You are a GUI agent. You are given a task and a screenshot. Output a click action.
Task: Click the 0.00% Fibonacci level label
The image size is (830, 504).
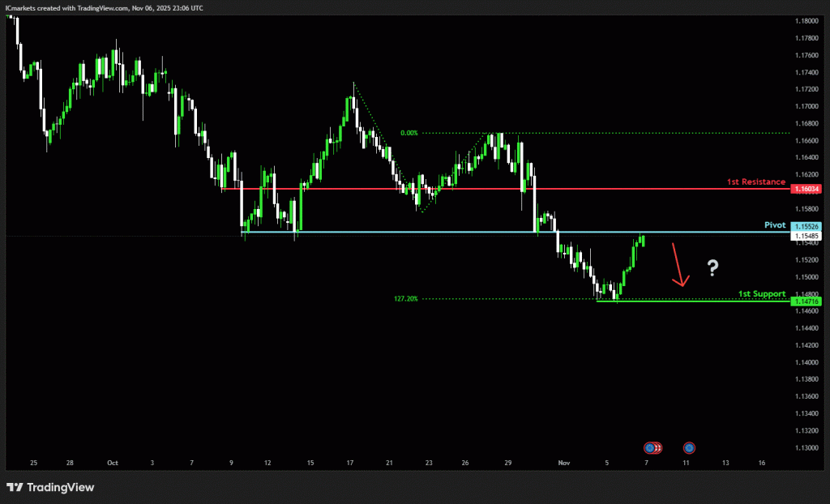[409, 133]
